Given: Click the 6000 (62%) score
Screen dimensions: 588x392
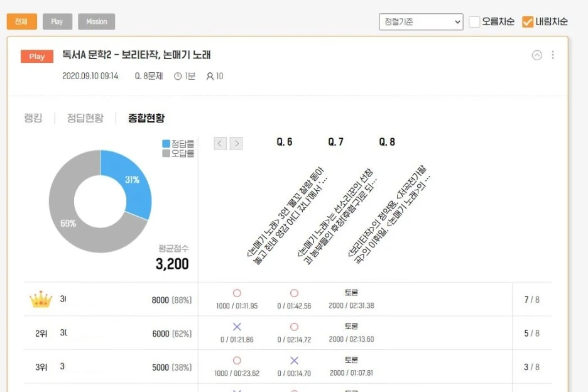Looking at the screenshot, I should pyautogui.click(x=171, y=334).
